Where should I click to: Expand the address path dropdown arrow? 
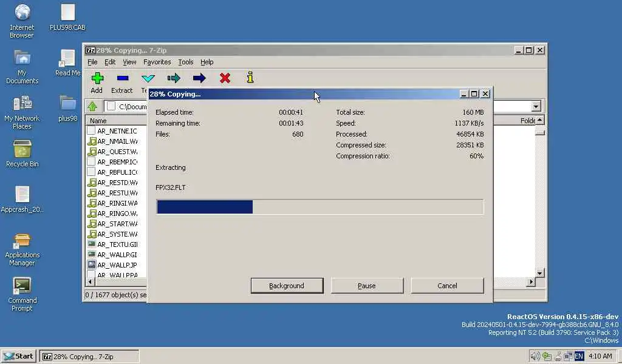click(536, 106)
